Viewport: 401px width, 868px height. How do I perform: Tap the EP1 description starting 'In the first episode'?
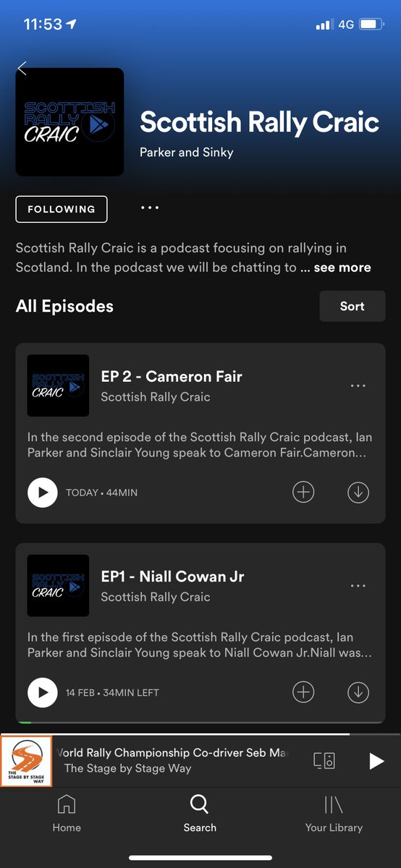(200, 645)
